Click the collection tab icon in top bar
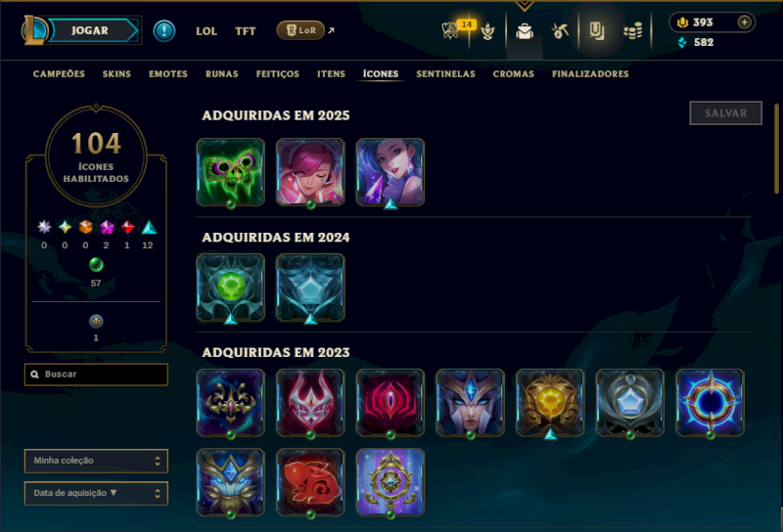 coord(596,31)
